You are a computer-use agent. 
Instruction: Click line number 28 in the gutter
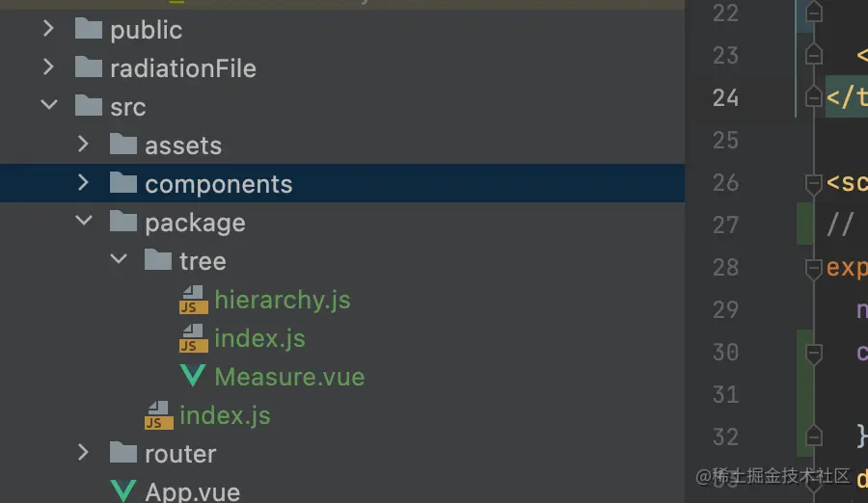point(725,267)
